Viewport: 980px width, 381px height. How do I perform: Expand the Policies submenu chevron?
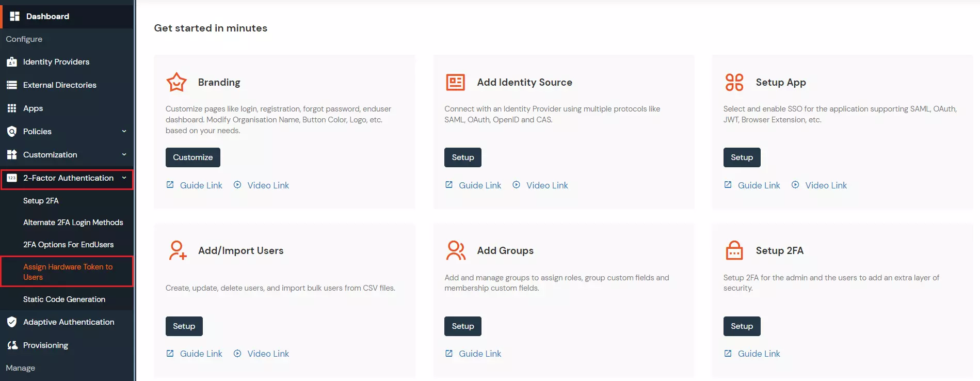click(124, 131)
